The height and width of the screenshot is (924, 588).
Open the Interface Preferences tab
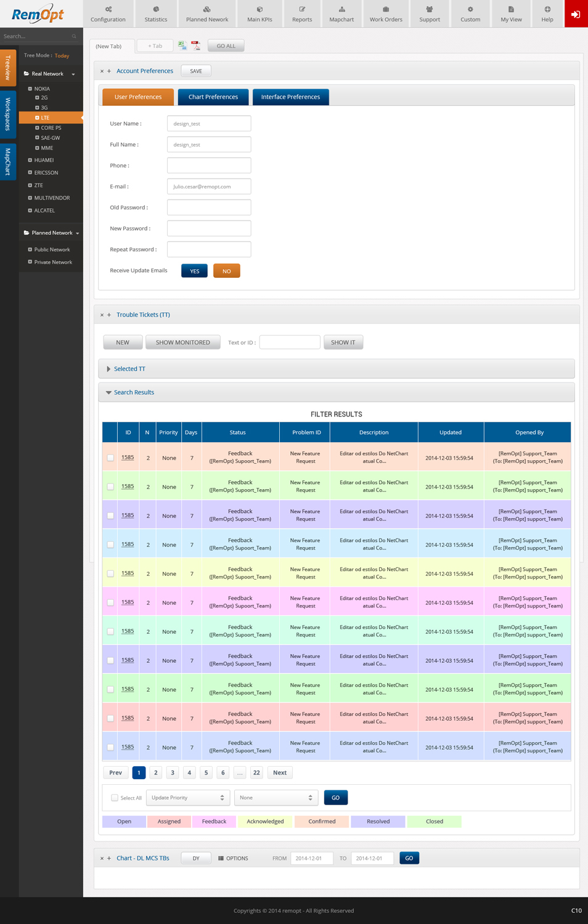pos(290,97)
